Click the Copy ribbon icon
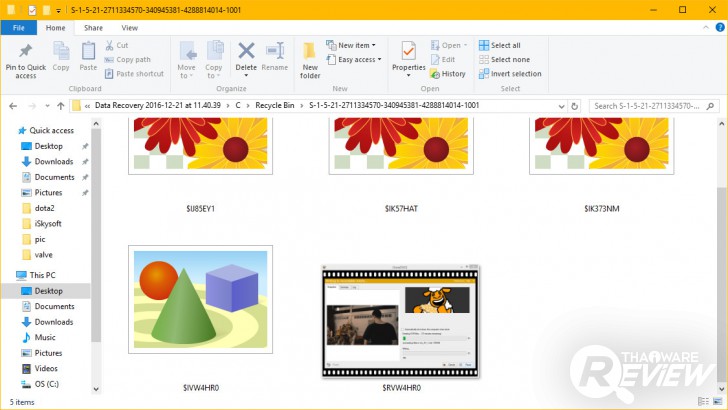This screenshot has height=410, width=728. [61, 51]
